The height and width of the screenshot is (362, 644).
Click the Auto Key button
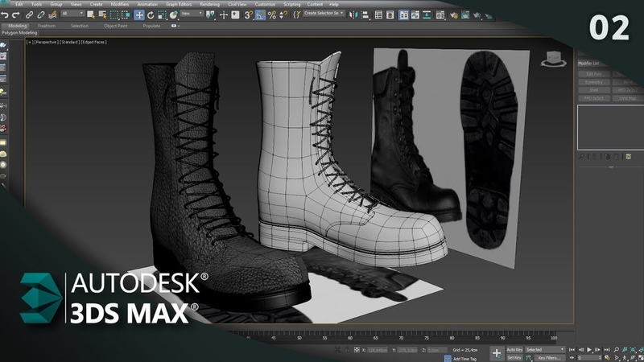(x=514, y=350)
